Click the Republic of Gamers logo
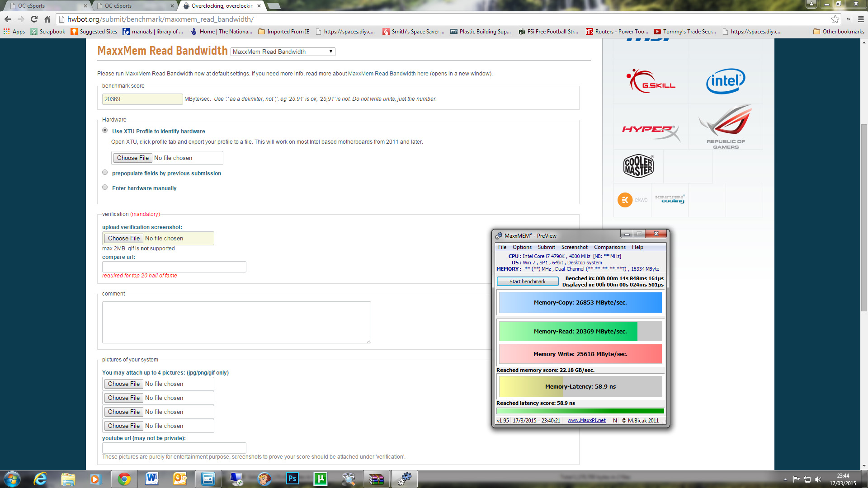The width and height of the screenshot is (868, 488). point(726,127)
